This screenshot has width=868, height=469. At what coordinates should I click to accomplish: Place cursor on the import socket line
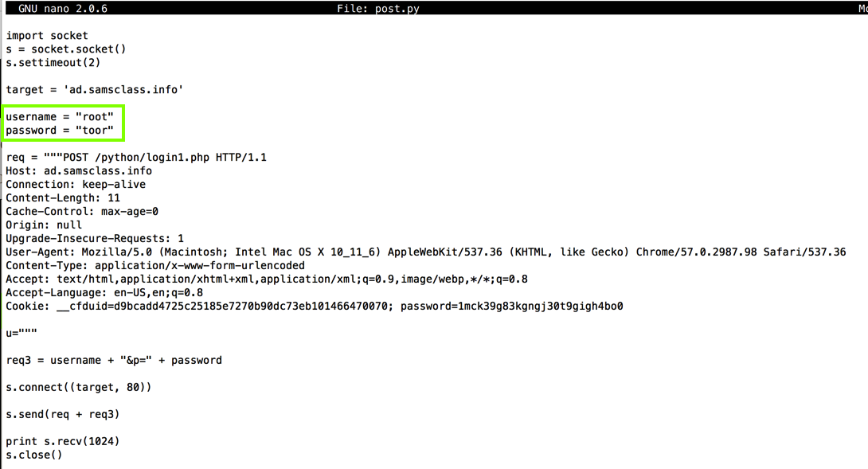click(x=47, y=36)
